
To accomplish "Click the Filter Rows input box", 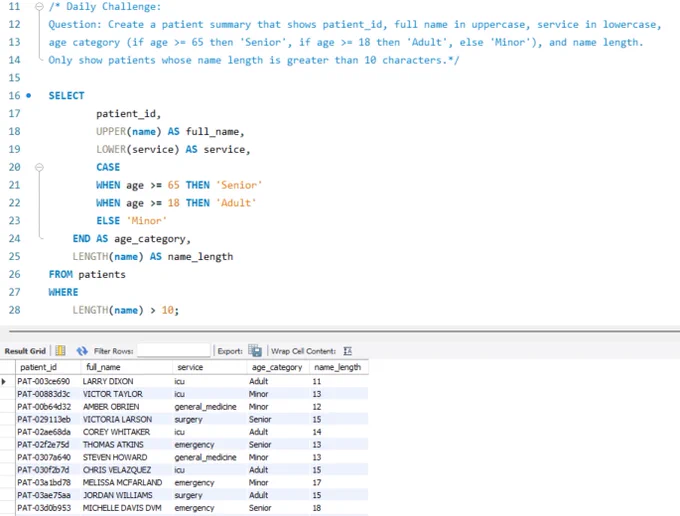I will pyautogui.click(x=173, y=350).
